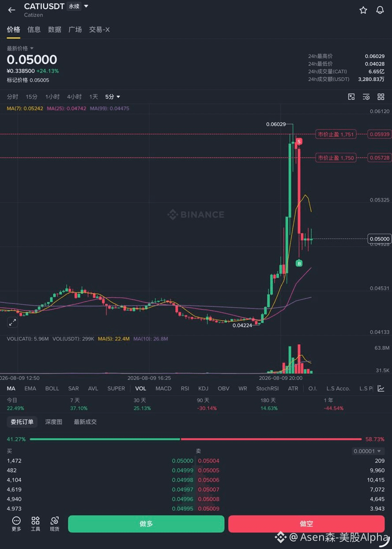Image resolution: width=392 pixels, height=549 pixels.
Task: Toggle the EMA indicator
Action: click(x=30, y=389)
